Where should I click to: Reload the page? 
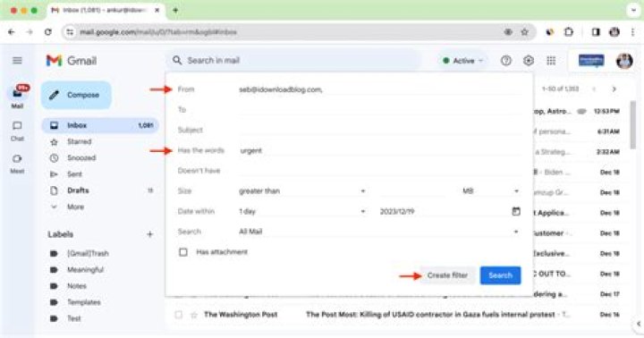48,32
